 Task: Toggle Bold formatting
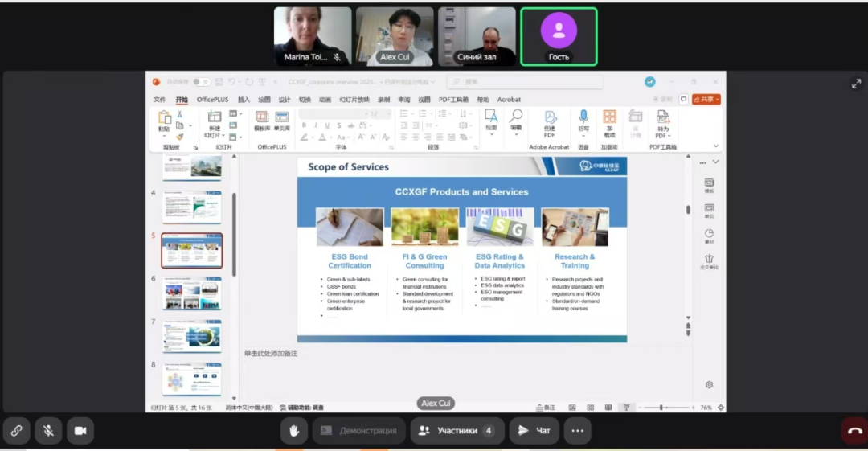point(304,125)
